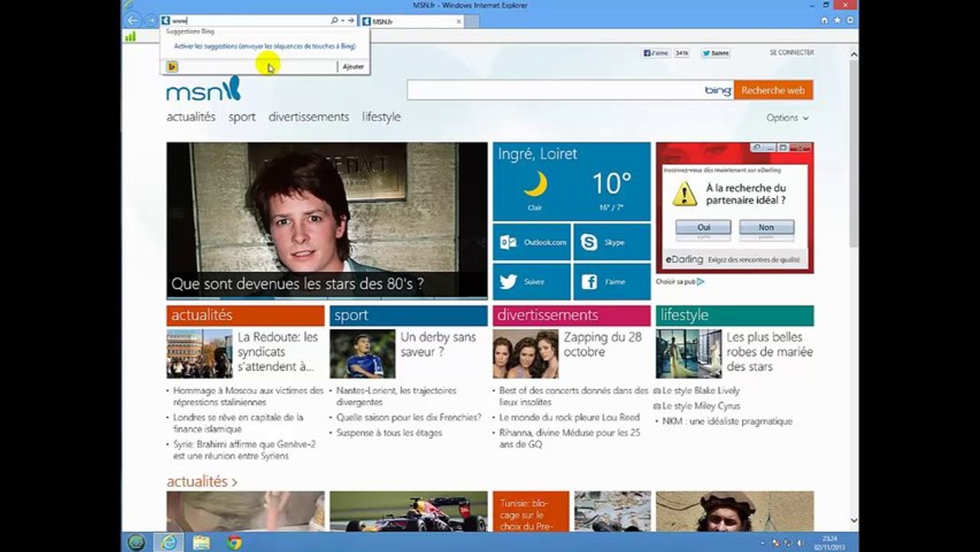Click 'Que sont devenues les stars des 80's ?' headline
Screen dimensions: 980x552
click(297, 284)
